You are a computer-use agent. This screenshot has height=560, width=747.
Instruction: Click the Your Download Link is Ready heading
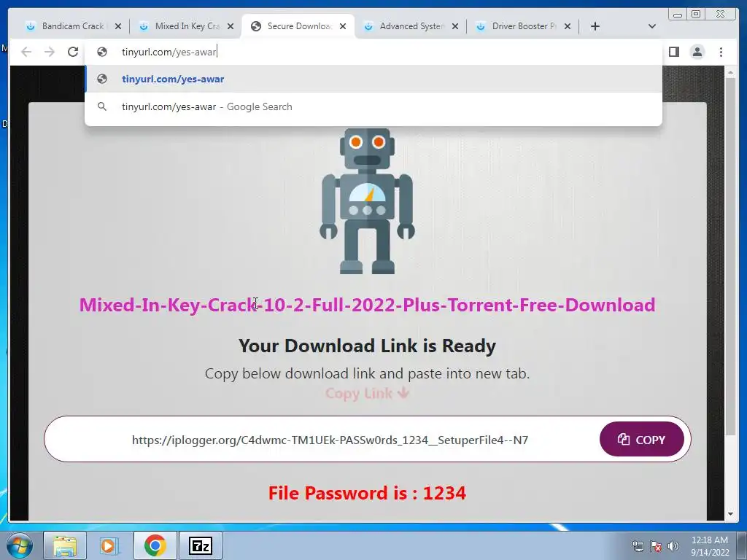(x=368, y=346)
